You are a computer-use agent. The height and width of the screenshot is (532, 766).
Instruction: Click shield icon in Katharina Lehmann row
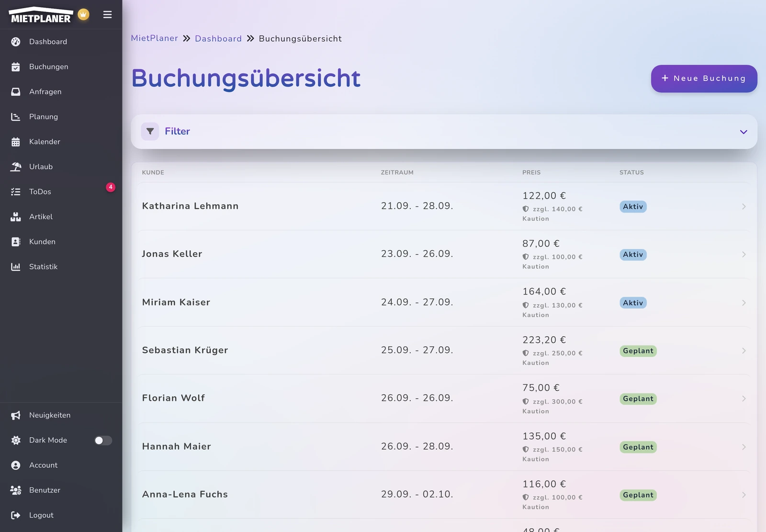[x=526, y=209]
